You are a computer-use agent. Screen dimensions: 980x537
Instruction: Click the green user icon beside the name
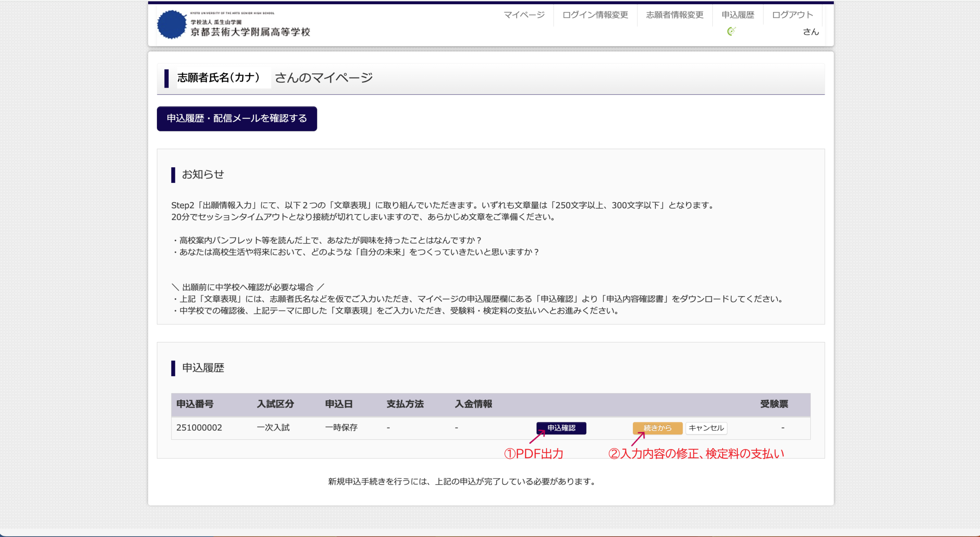[x=731, y=31]
